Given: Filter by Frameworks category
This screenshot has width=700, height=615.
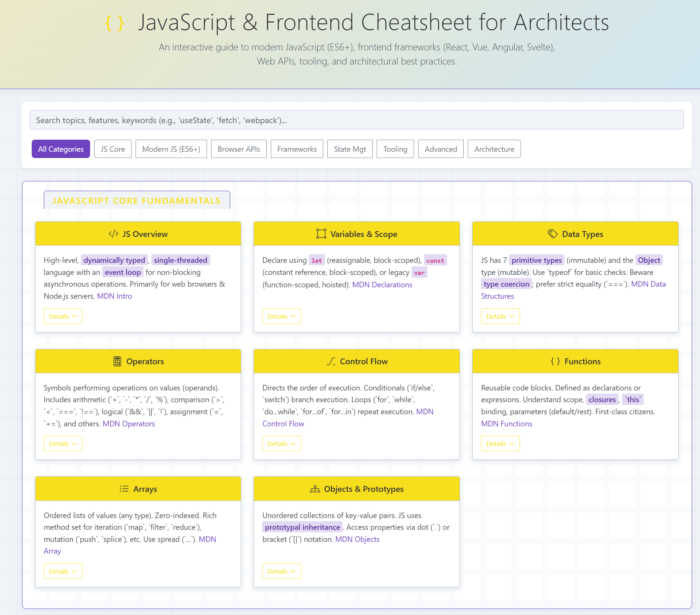Looking at the screenshot, I should (x=297, y=149).
